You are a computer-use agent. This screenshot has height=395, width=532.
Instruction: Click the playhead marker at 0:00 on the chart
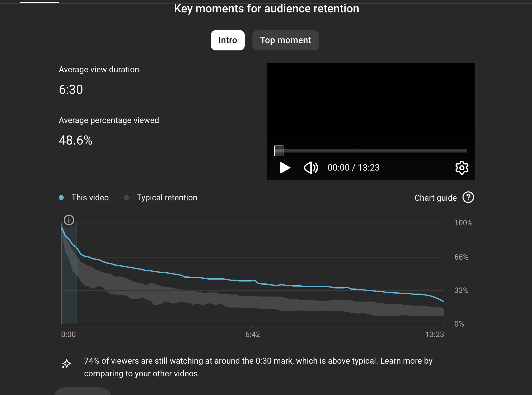pos(62,273)
